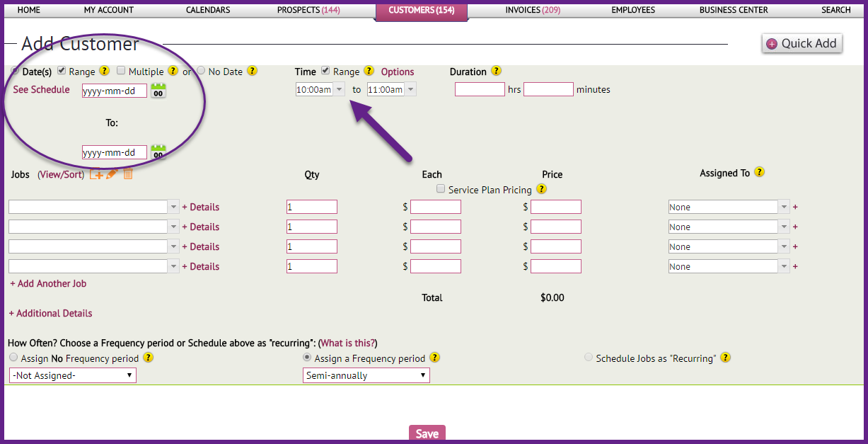
Task: Select Schedule Jobs as Recurring radio
Action: pos(589,358)
